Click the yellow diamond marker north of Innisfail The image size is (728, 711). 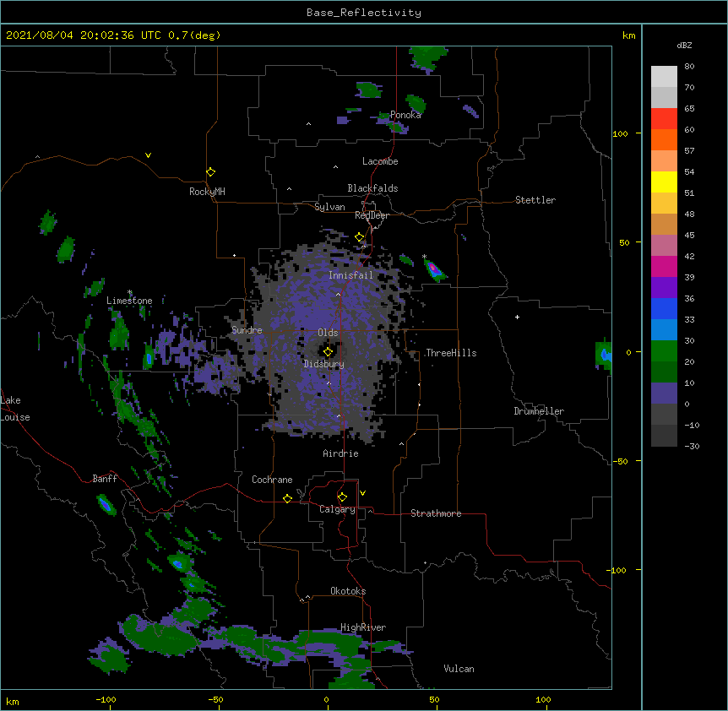pos(360,237)
